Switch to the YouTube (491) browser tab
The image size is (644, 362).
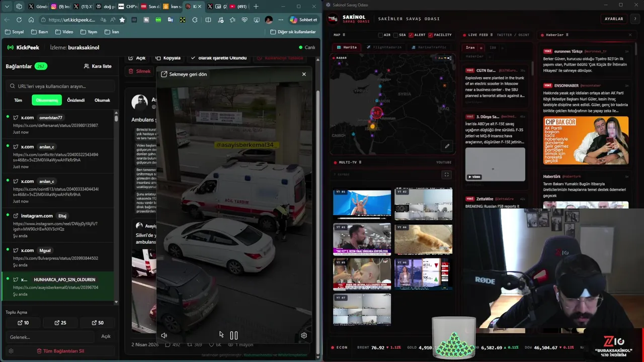[238, 7]
